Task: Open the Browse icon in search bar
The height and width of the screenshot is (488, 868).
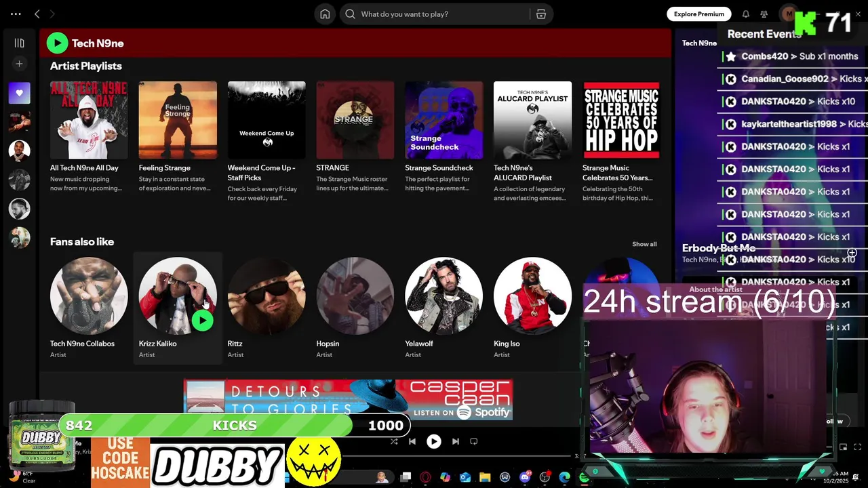Action: click(x=540, y=14)
